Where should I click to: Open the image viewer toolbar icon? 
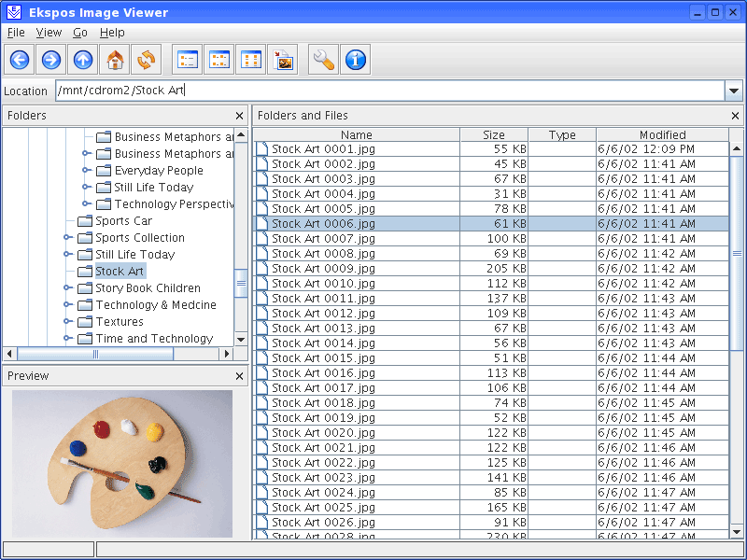pos(283,61)
